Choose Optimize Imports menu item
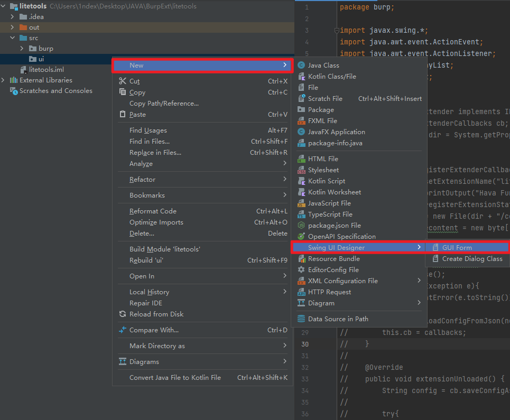 click(202, 222)
